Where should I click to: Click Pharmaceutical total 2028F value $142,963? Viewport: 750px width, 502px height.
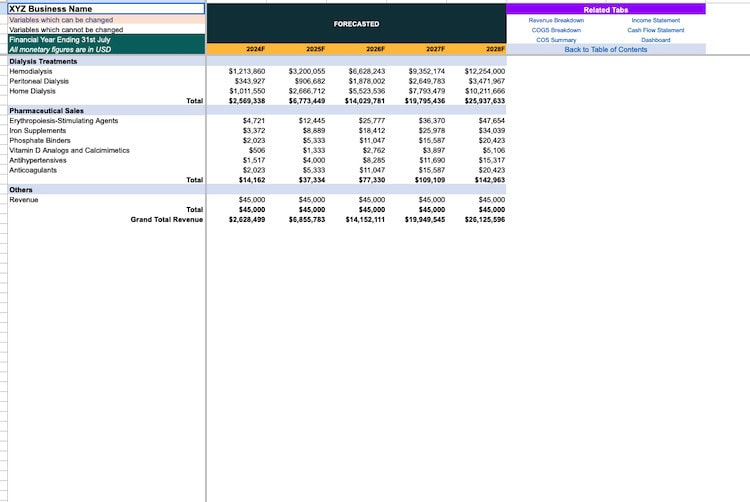click(490, 180)
